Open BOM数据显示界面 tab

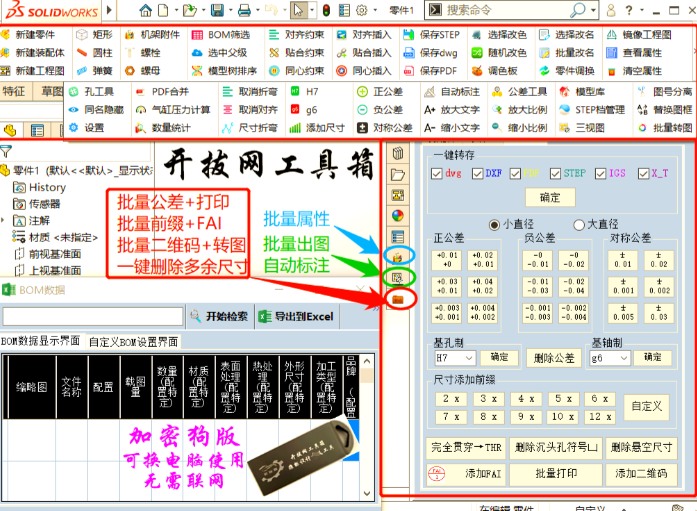coord(40,341)
